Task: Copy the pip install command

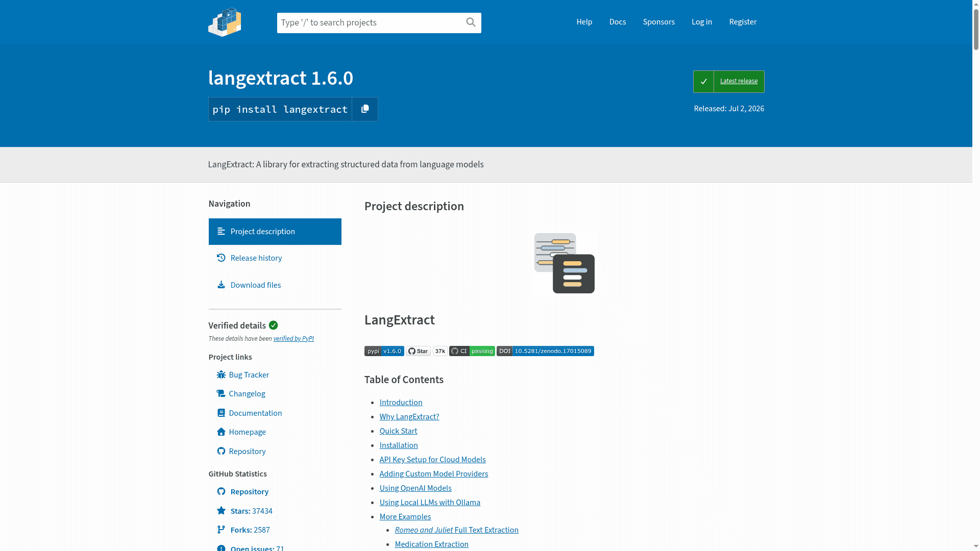Action: tap(365, 109)
